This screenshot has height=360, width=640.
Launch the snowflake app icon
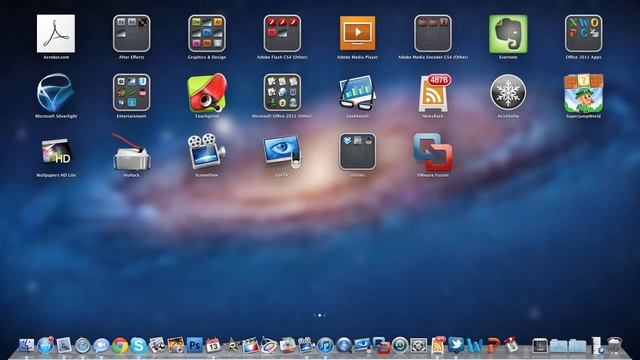point(508,93)
